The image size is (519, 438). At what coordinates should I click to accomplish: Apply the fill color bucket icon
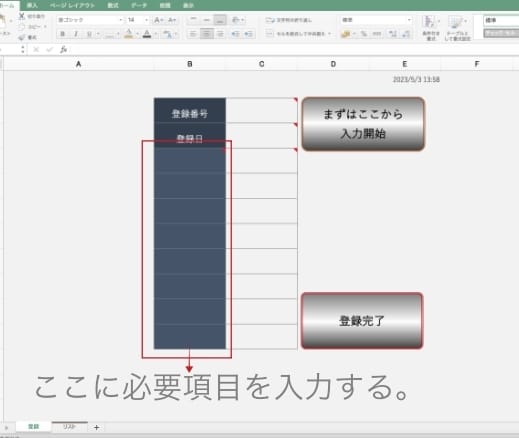coord(129,34)
